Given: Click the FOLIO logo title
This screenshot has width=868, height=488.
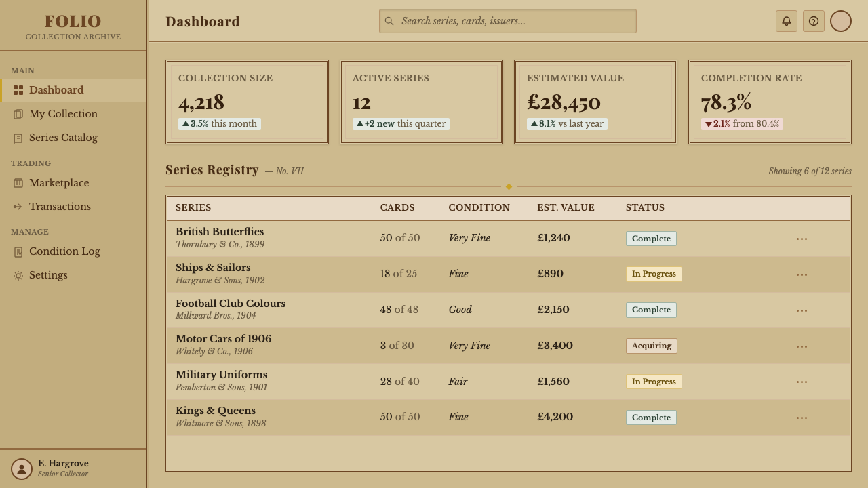Looking at the screenshot, I should pyautogui.click(x=73, y=22).
